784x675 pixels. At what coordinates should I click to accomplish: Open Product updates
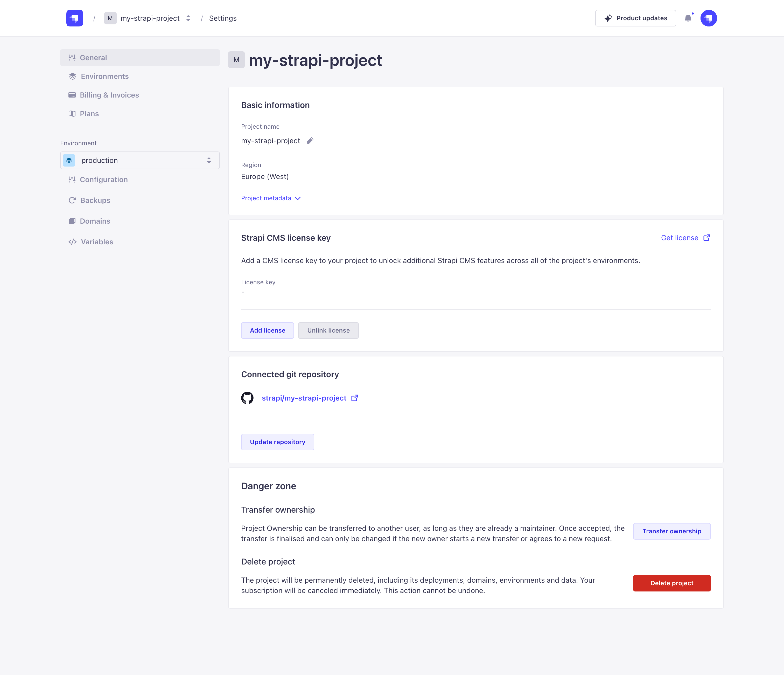click(x=635, y=18)
